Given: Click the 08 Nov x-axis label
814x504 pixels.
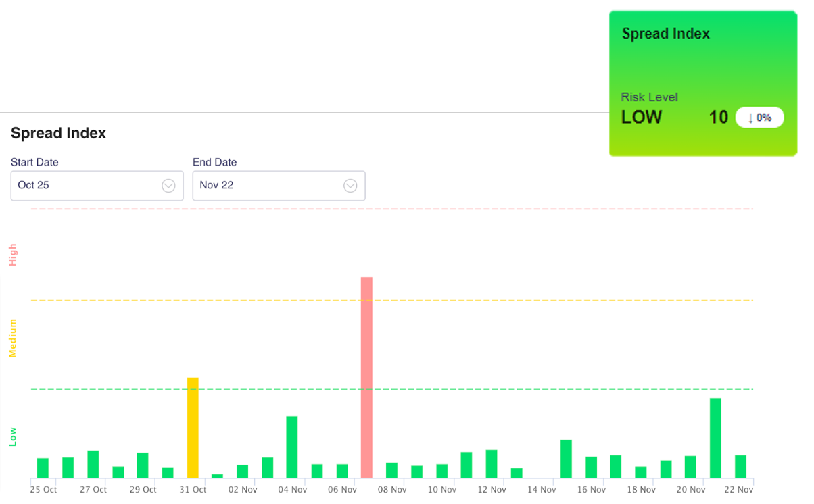Looking at the screenshot, I should [x=392, y=490].
